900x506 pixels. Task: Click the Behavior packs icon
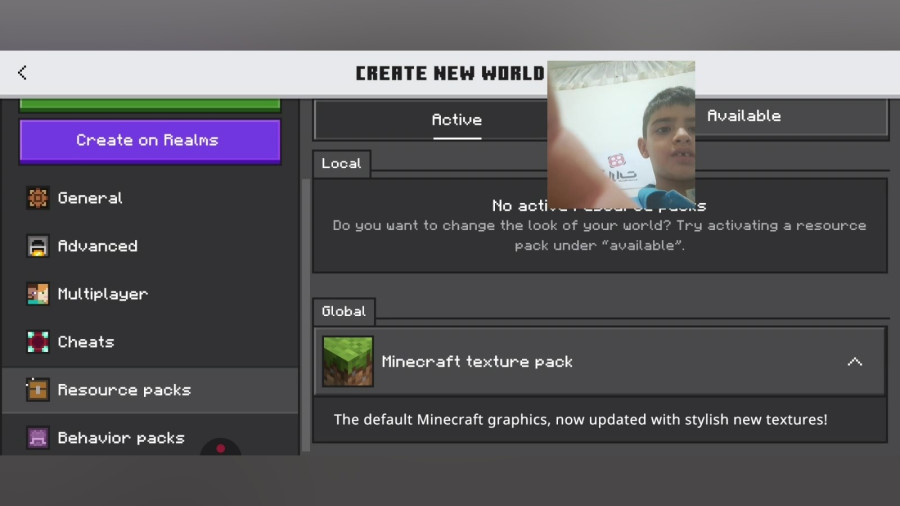[x=38, y=438]
